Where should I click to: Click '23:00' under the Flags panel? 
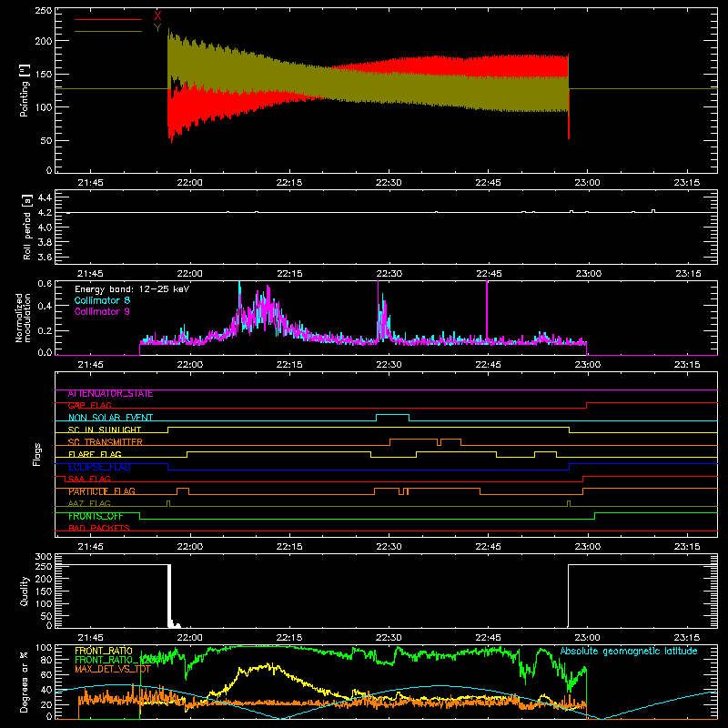pyautogui.click(x=588, y=547)
